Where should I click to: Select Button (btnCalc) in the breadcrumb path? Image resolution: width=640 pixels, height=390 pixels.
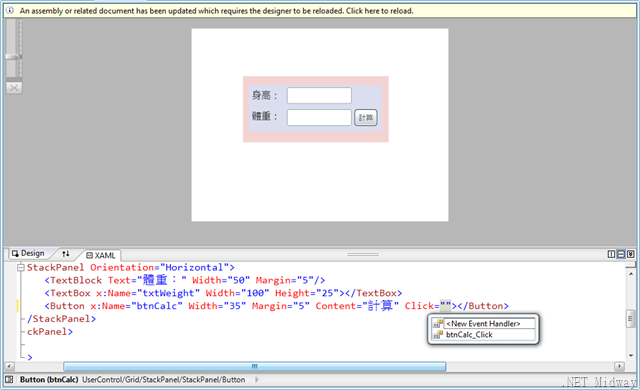coord(49,380)
